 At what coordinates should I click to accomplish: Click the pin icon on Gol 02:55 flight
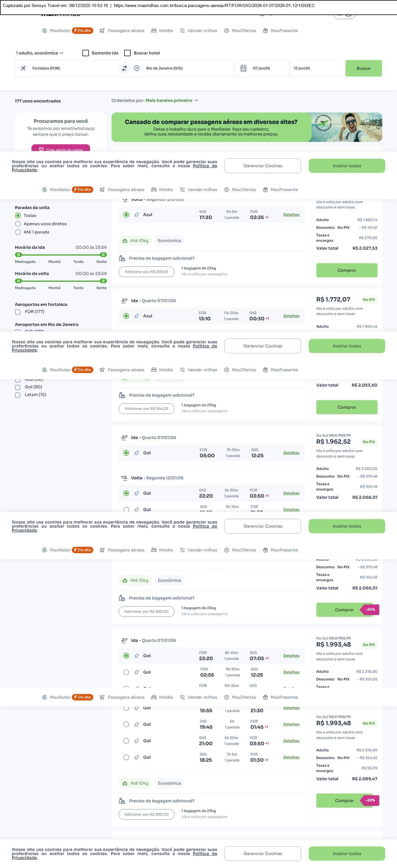pyautogui.click(x=136, y=672)
